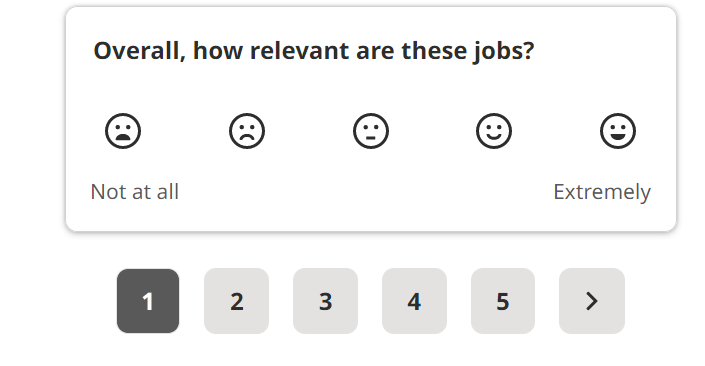Rate jobs as not relevant with saddest face
The width and height of the screenshot is (705, 366).
point(123,131)
